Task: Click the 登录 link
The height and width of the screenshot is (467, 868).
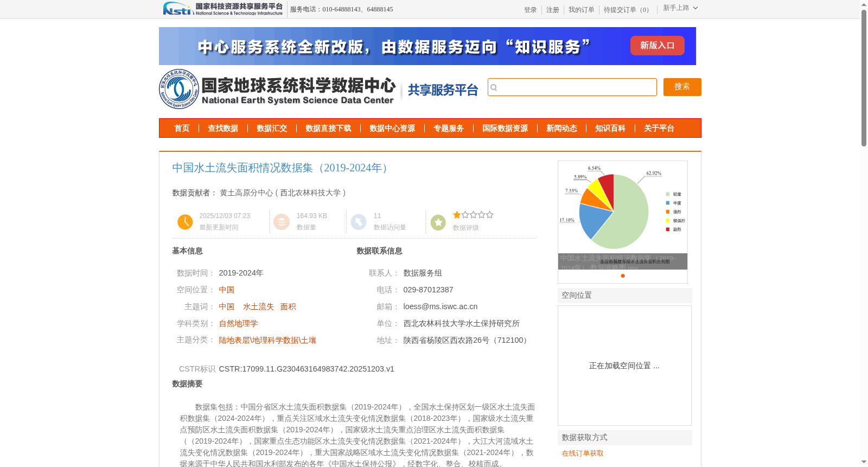Action: pos(531,10)
